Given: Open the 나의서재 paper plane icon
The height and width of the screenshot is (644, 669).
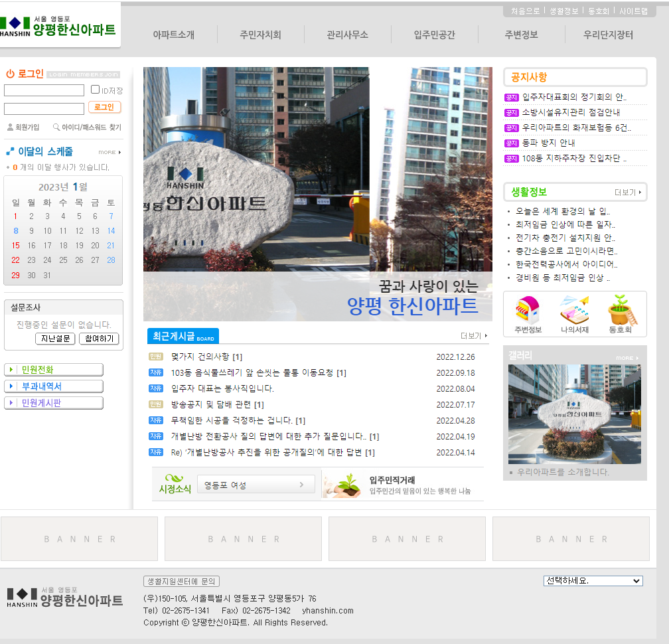Looking at the screenshot, I should click(574, 315).
